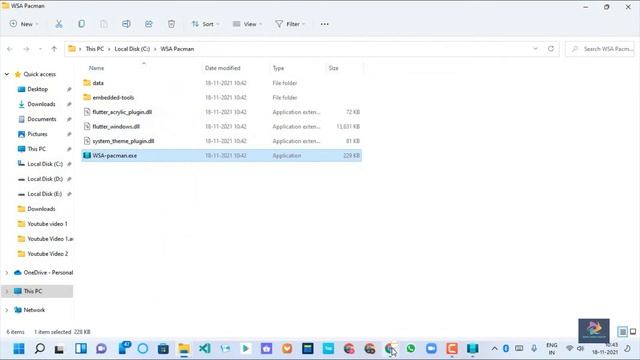The height and width of the screenshot is (360, 640).
Task: Click the Copy icon in toolbar
Action: tap(82, 24)
